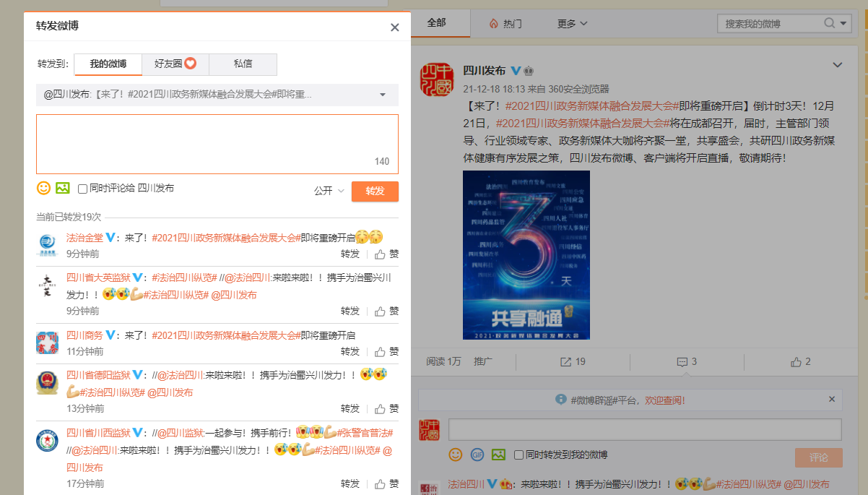Screen dimensions: 868x495
Task: Open 四川发布 name on the main post
Action: 484,70
